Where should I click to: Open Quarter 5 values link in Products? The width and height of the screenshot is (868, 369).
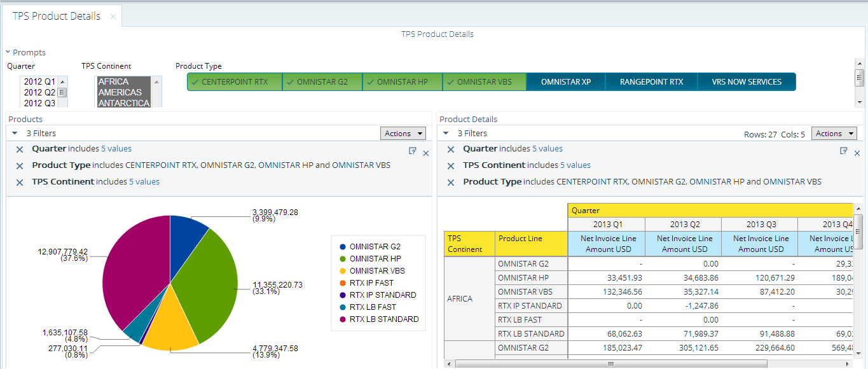(x=116, y=149)
